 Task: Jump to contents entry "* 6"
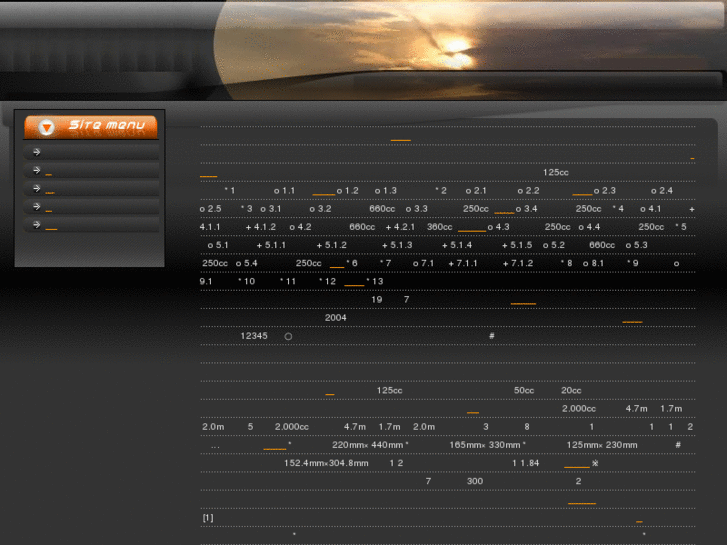click(352, 263)
